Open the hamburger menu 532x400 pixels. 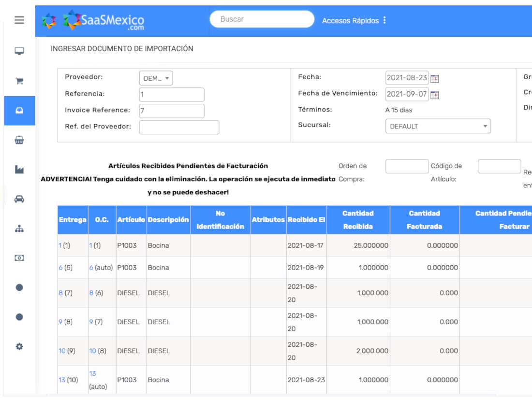(19, 20)
